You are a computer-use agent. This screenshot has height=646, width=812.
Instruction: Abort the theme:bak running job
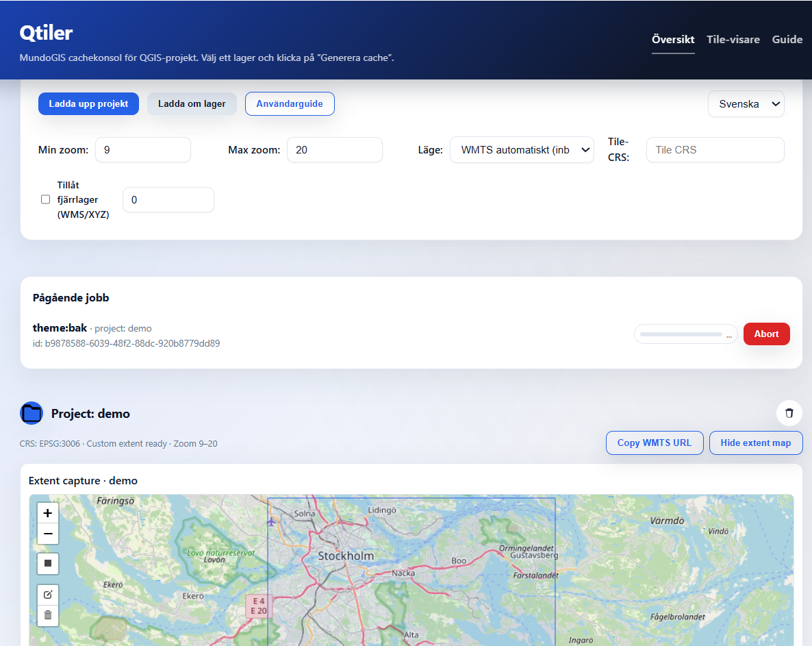click(x=766, y=334)
